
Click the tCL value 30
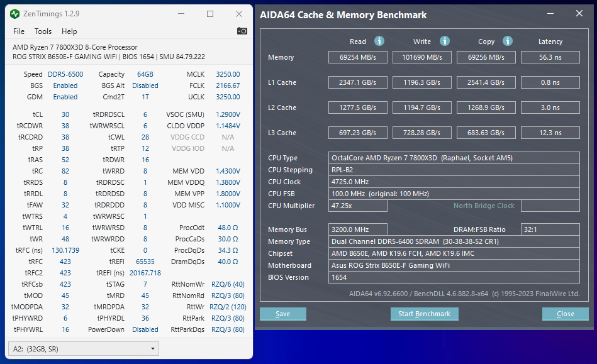click(65, 114)
